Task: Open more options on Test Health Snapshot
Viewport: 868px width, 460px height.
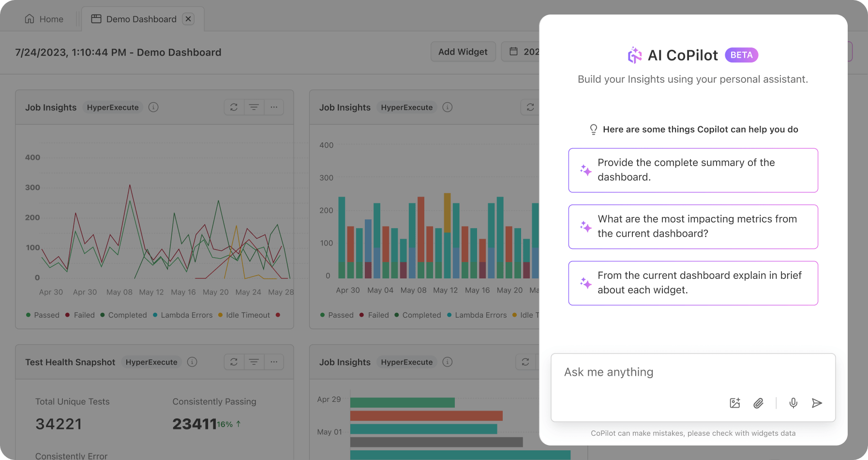Action: click(x=274, y=362)
